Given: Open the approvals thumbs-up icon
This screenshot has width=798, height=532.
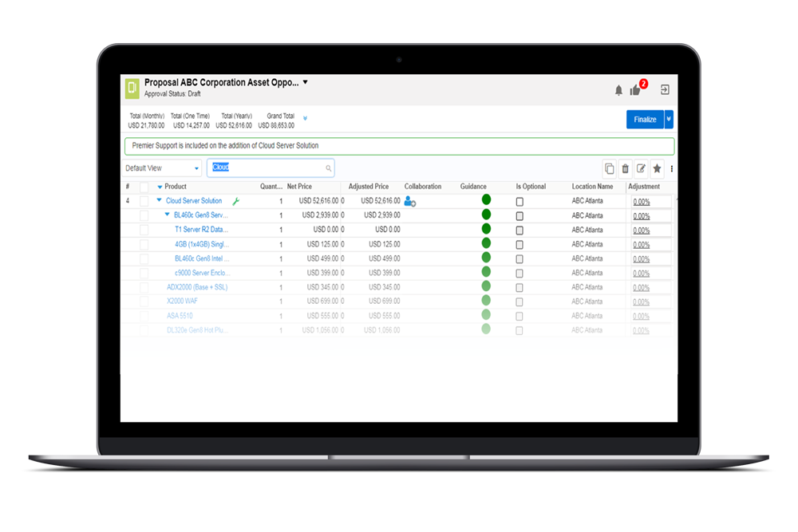Looking at the screenshot, I should (636, 90).
